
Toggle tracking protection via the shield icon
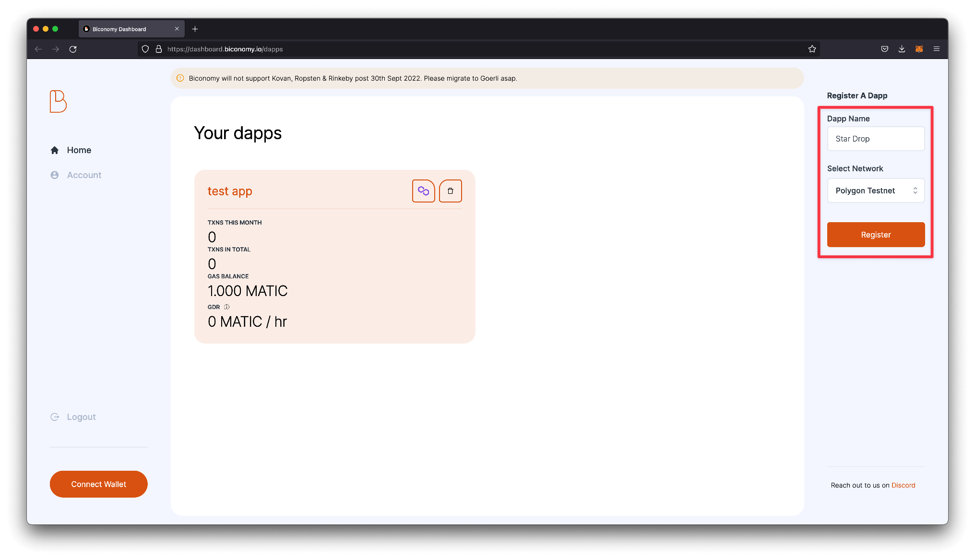click(145, 48)
